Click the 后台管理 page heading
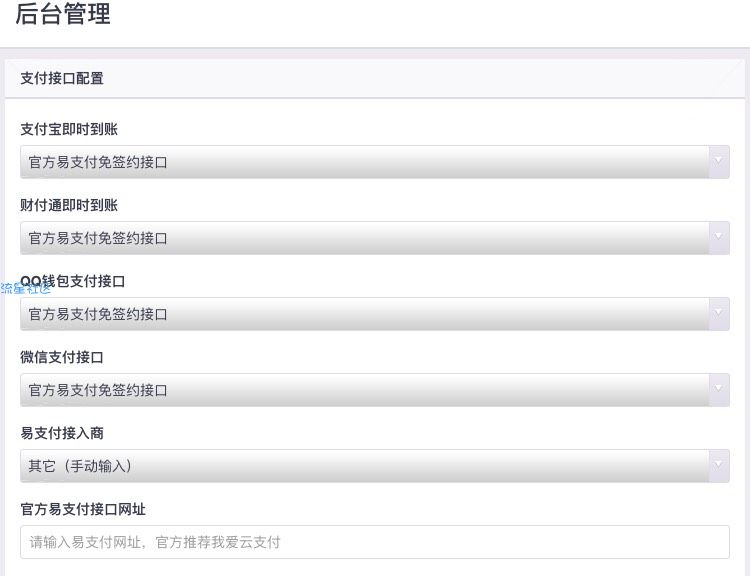Image resolution: width=750 pixels, height=576 pixels. 63,15
